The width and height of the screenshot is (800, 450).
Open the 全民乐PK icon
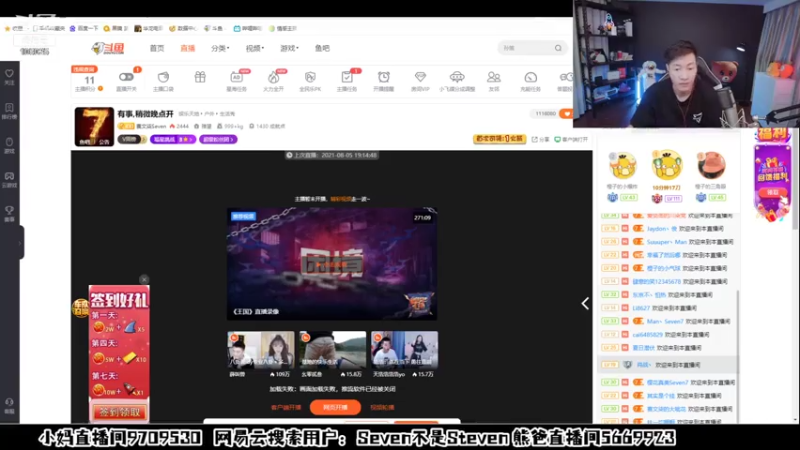pos(310,77)
